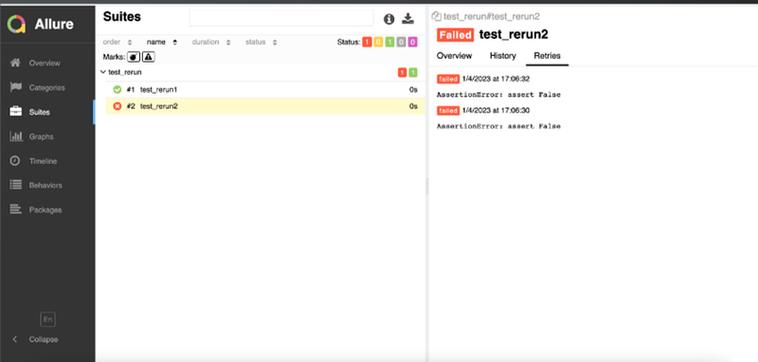Click the Suites heading
The width and height of the screenshot is (758, 362).
122,16
